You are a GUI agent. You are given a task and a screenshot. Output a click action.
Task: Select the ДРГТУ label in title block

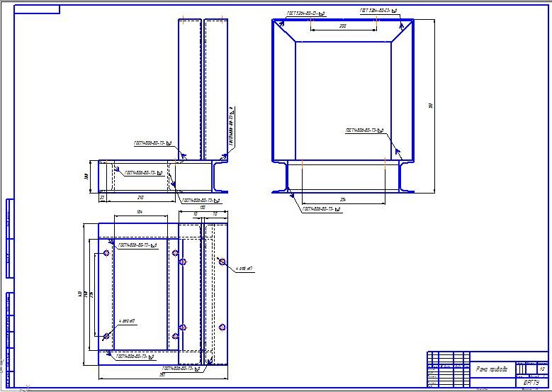click(x=531, y=382)
